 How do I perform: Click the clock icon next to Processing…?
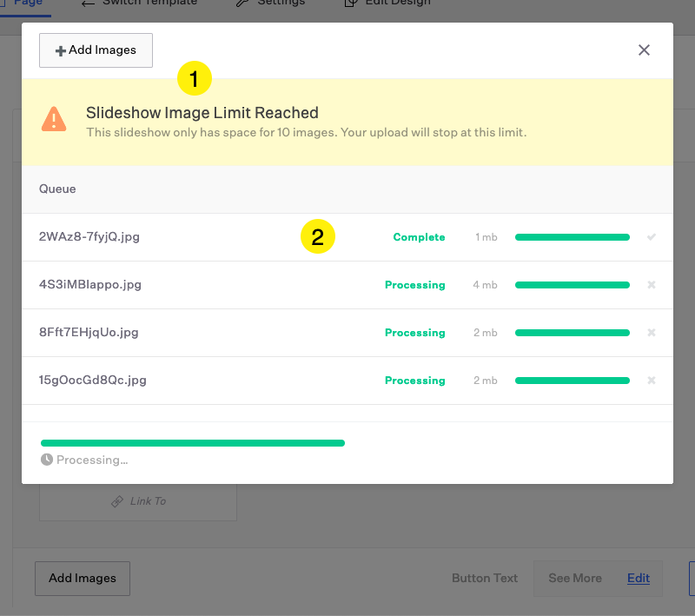tap(47, 460)
